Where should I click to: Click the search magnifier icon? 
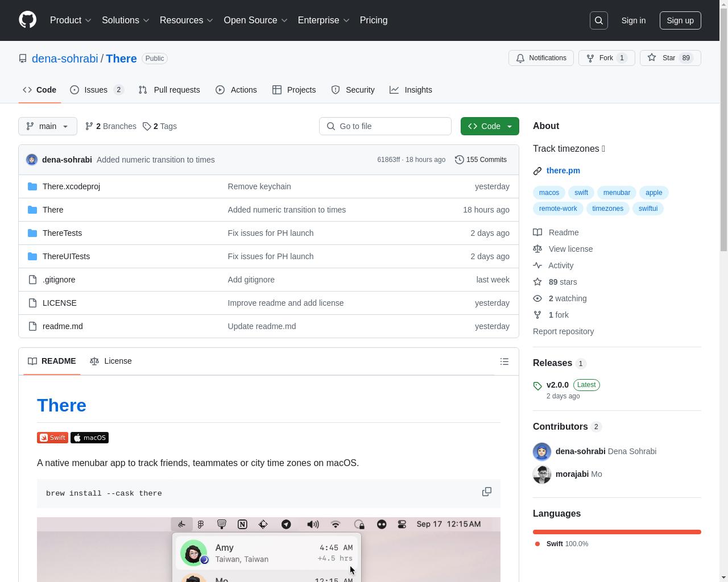tap(599, 20)
